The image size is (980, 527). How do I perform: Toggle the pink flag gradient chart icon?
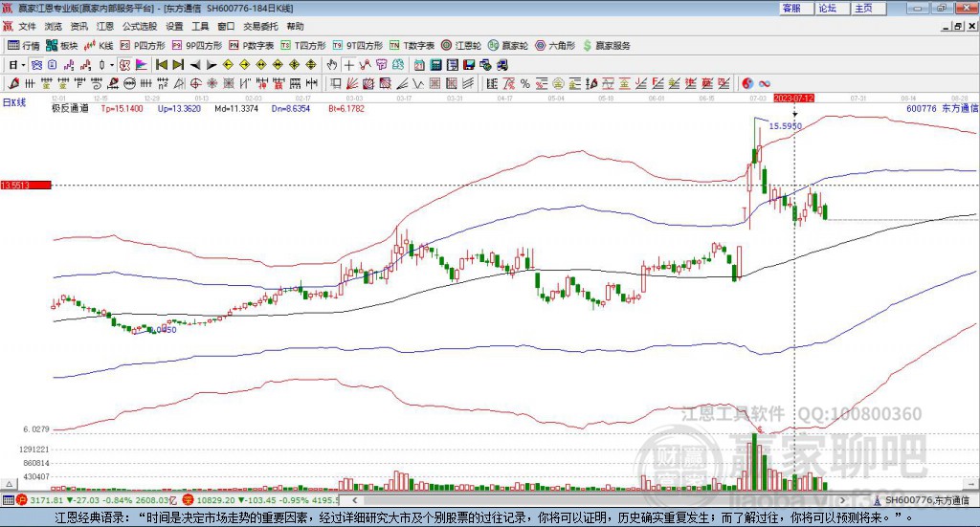(x=142, y=65)
